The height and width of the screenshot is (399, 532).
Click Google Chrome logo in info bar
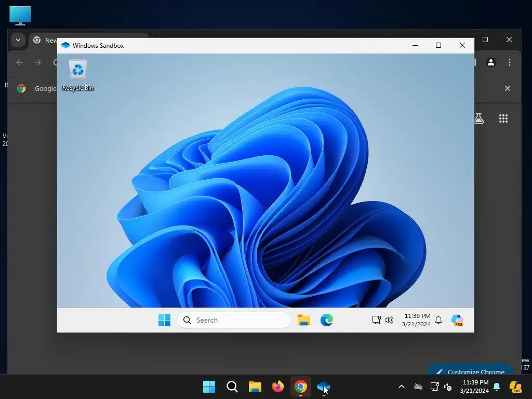pos(21,88)
